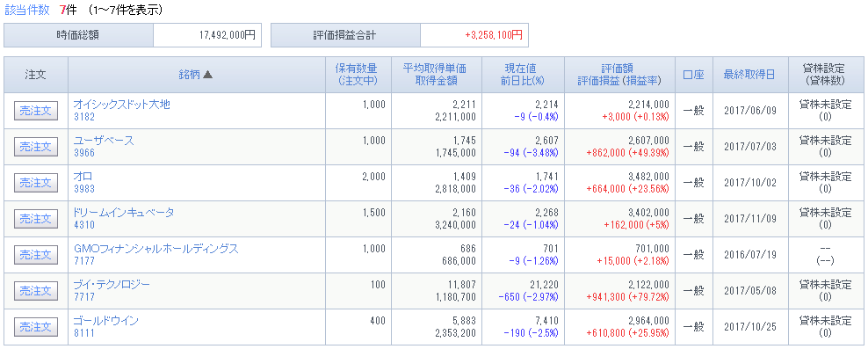
Task: Open ドリームインキュベータ stock link
Action: coord(124,212)
